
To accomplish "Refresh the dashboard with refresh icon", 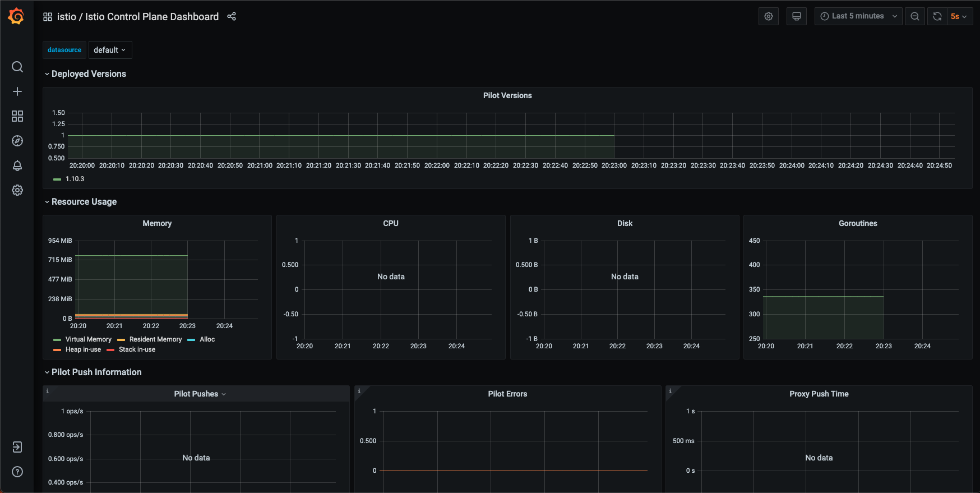I will click(x=937, y=16).
